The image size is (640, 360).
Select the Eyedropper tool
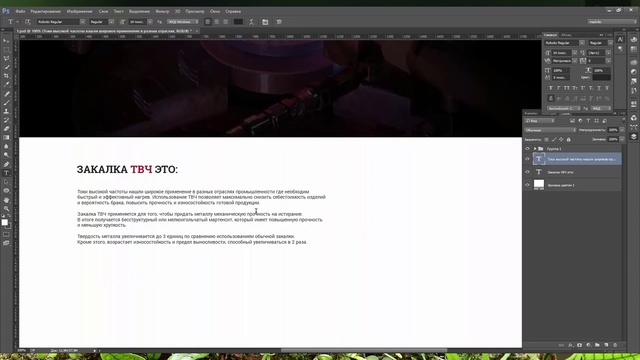coord(6,84)
